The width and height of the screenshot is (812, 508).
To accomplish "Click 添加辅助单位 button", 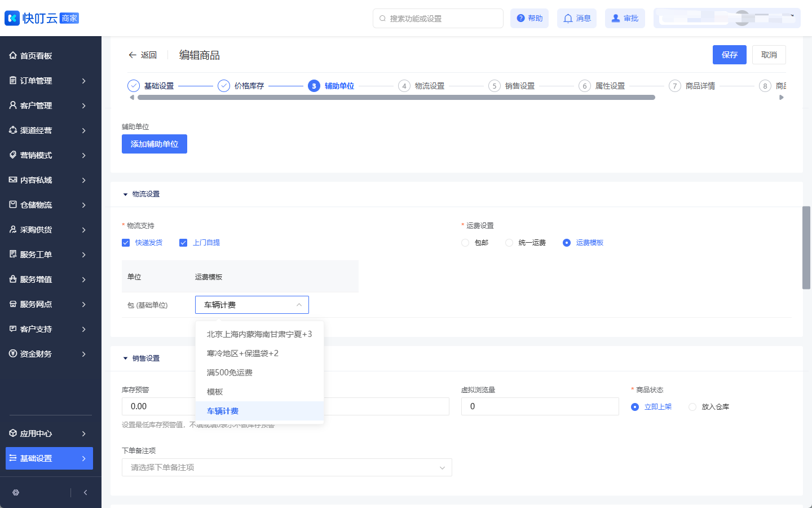I will tap(155, 144).
